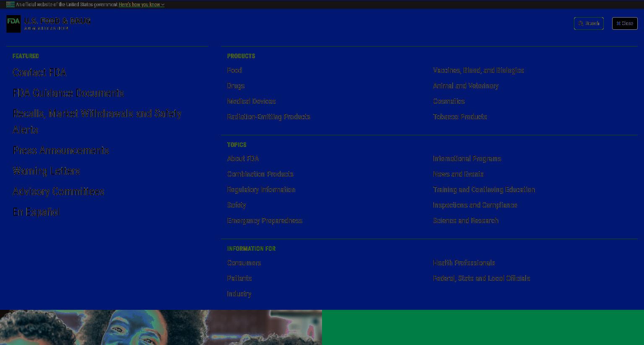Switch to En Español
This screenshot has width=644, height=345.
(x=36, y=212)
